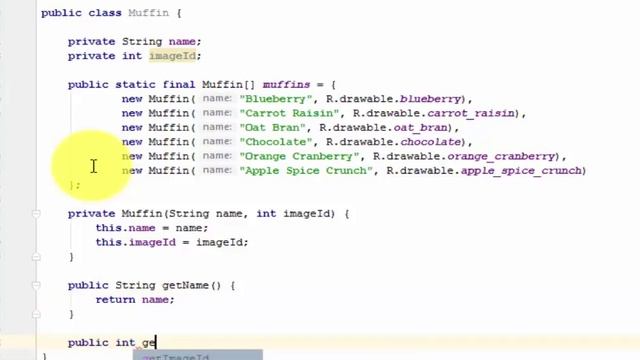Click name: parameter hint on Blueberry line
This screenshot has height=360, width=640.
[218, 98]
